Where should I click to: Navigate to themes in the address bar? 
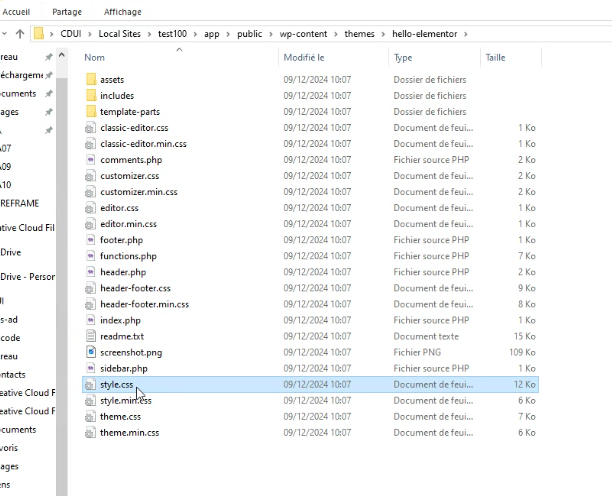tap(359, 34)
